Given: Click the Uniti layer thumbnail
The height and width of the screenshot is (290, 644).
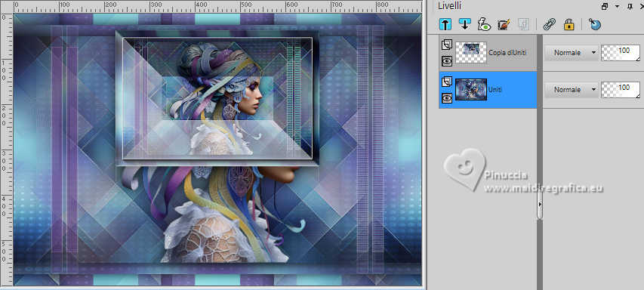Looking at the screenshot, I should click(x=471, y=89).
